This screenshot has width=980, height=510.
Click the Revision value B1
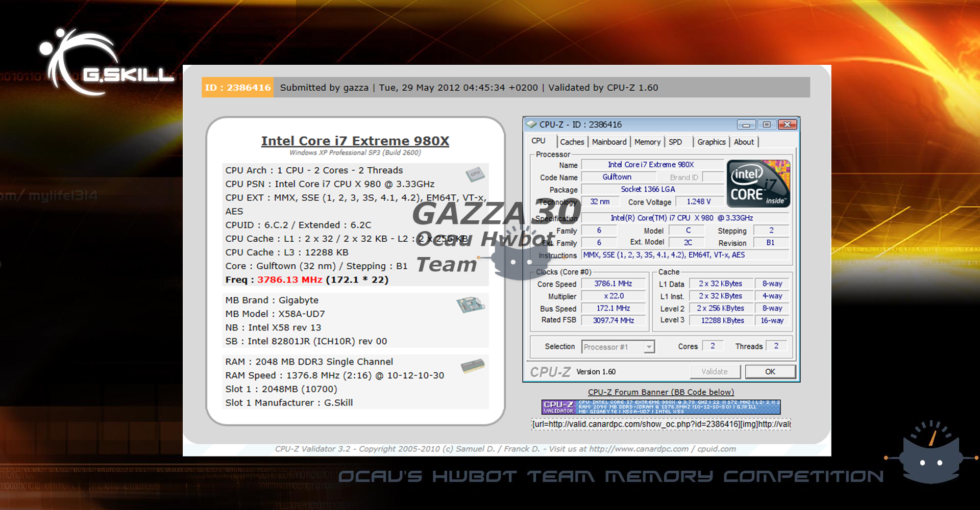(x=771, y=243)
